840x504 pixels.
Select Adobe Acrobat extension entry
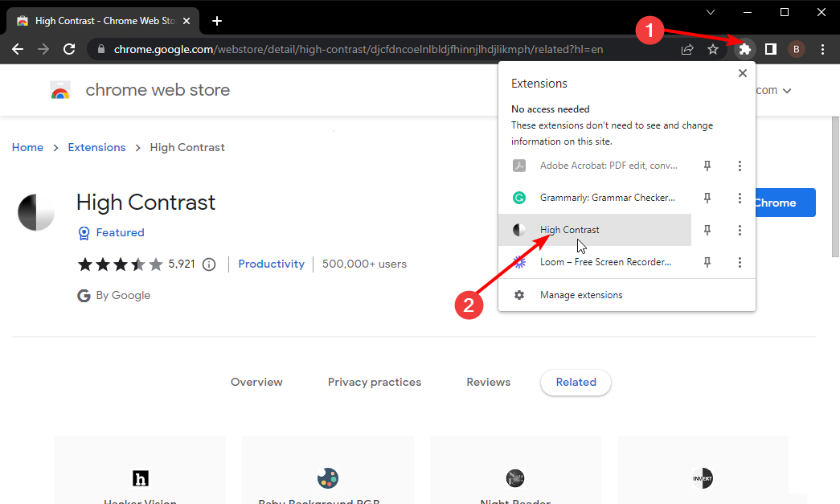[595, 166]
